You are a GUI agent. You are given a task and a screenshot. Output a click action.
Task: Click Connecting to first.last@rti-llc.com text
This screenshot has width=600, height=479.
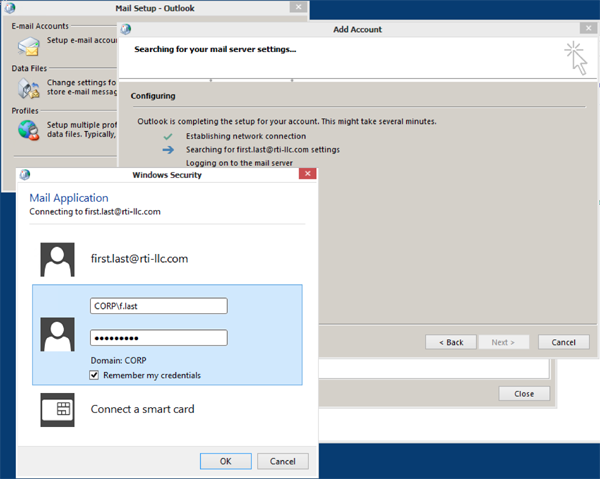click(x=95, y=212)
